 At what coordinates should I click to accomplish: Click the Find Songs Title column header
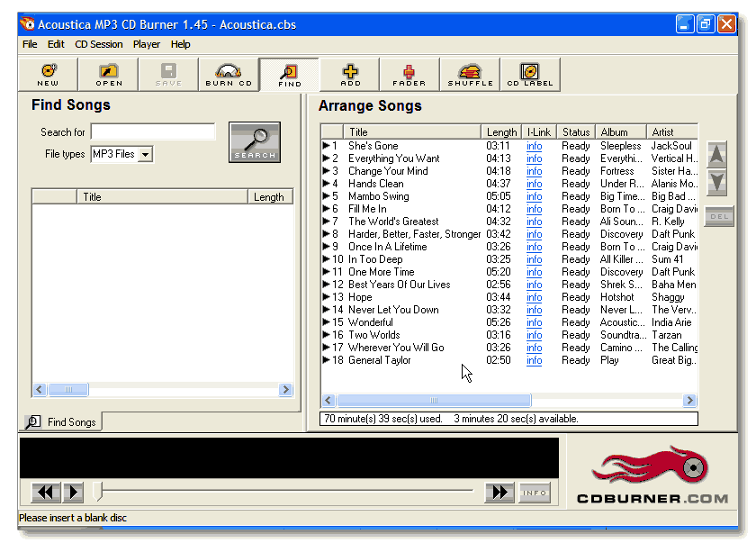tap(163, 196)
